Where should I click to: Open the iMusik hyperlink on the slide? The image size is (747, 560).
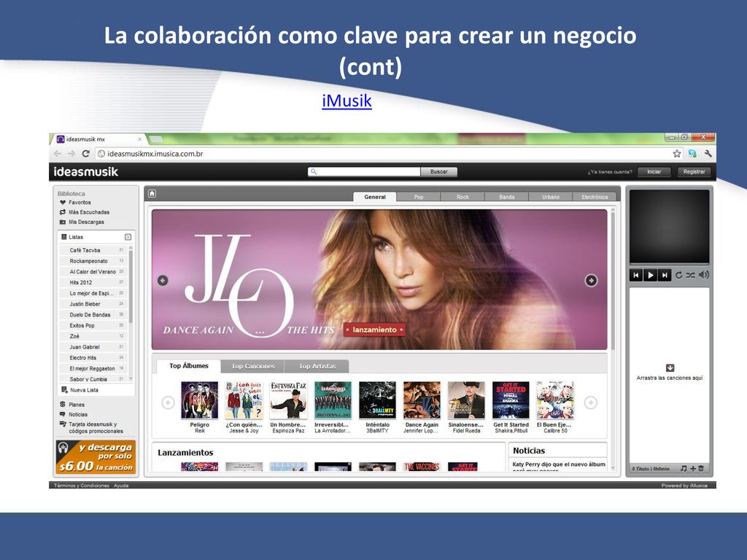pyautogui.click(x=347, y=101)
